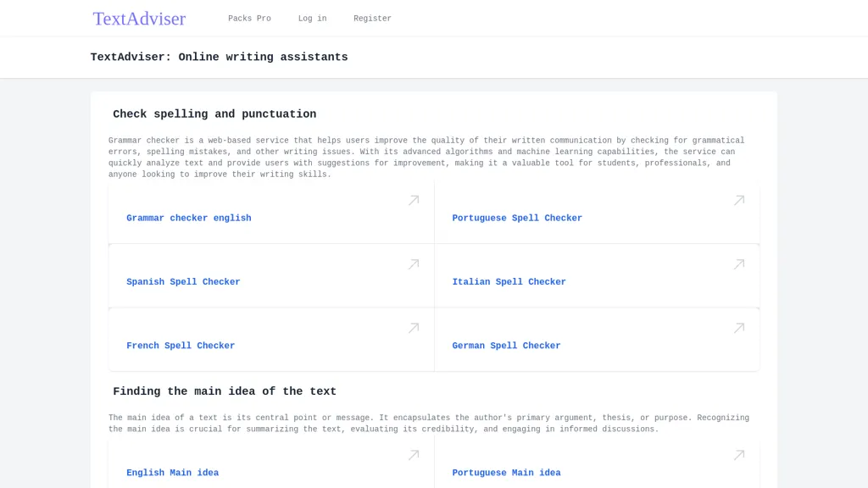Click arrow icon on Portuguese Spell Checker card
The image size is (868, 488).
click(x=739, y=200)
